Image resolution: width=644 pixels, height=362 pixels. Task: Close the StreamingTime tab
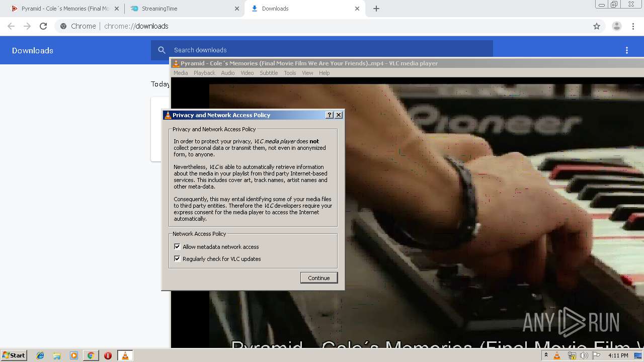pyautogui.click(x=236, y=9)
